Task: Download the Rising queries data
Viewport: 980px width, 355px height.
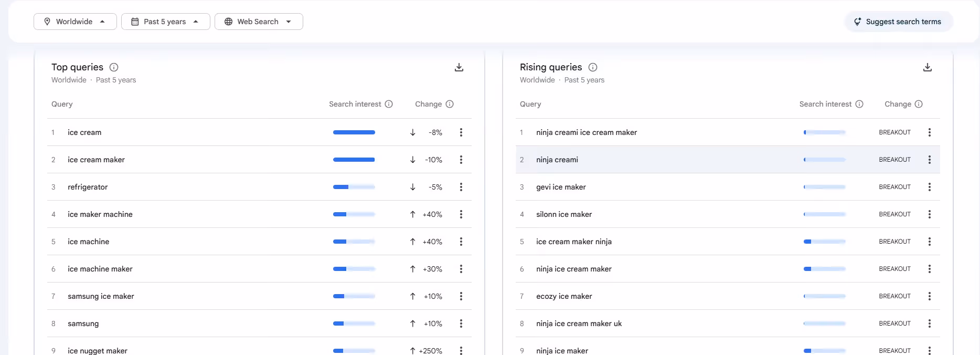Action: [x=928, y=67]
